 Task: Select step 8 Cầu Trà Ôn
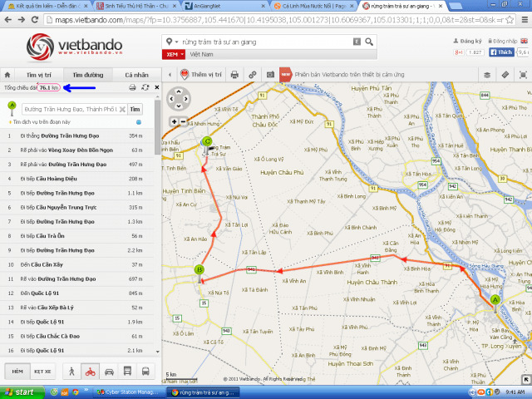[x=77, y=236]
